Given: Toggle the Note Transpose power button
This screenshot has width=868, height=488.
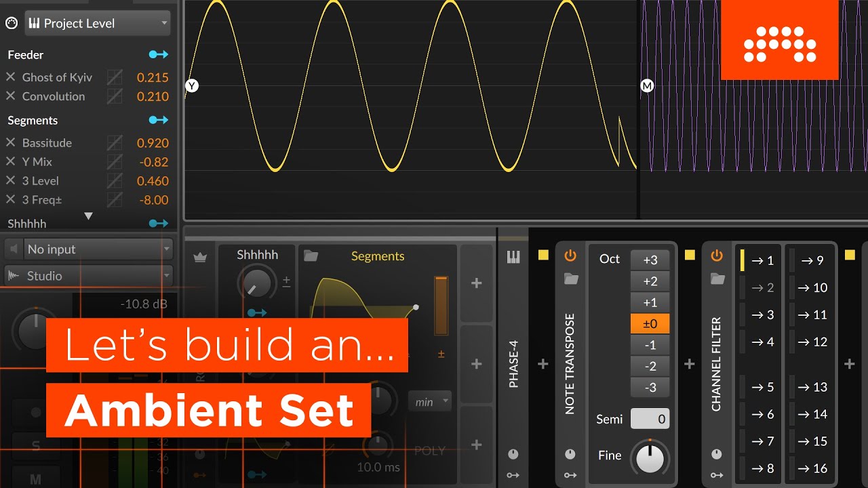Looking at the screenshot, I should pos(570,256).
